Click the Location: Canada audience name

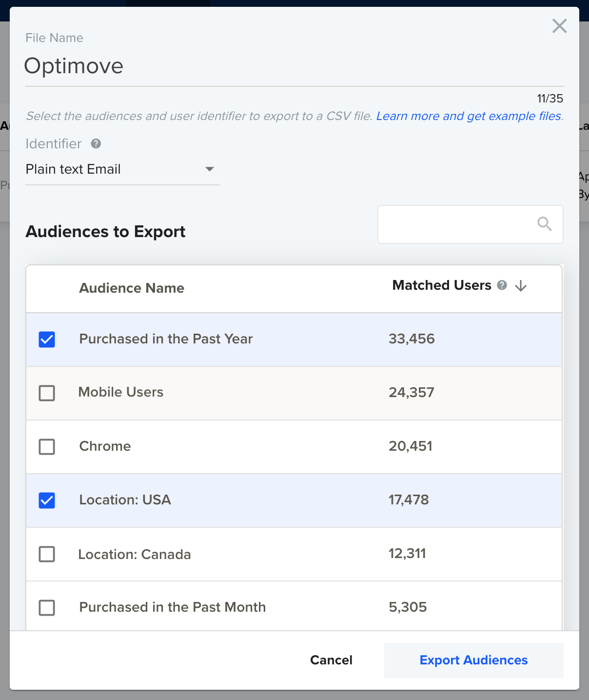pyautogui.click(x=135, y=555)
